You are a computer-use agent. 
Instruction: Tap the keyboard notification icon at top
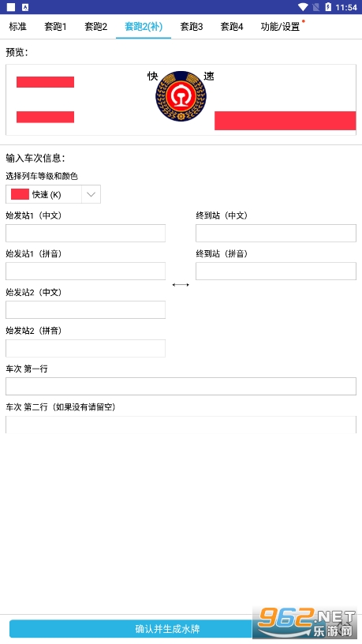pyautogui.click(x=25, y=7)
